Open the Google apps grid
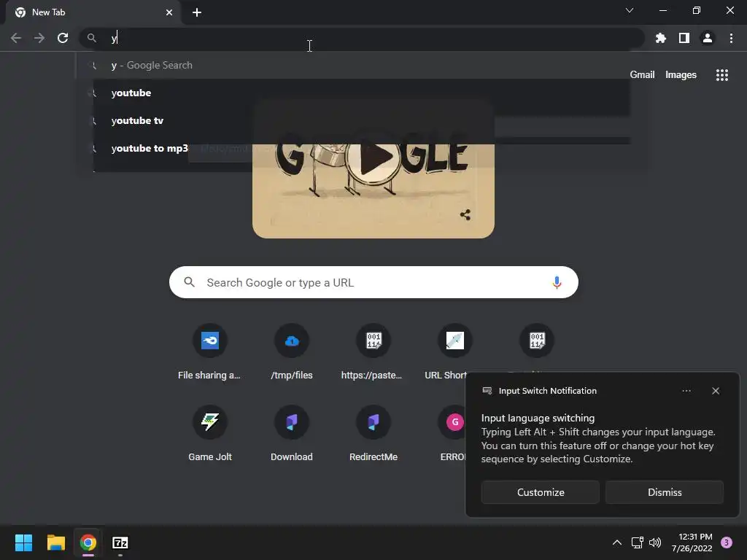747x560 pixels. tap(721, 75)
